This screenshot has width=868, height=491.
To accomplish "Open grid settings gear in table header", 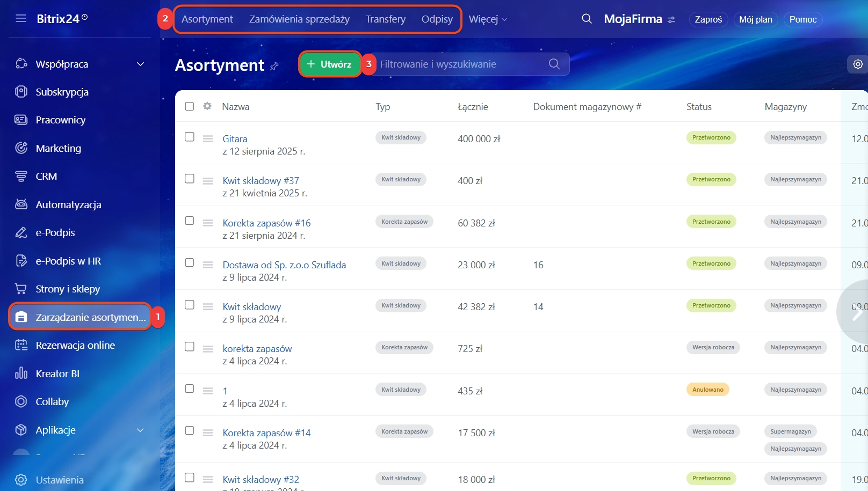I will (207, 106).
